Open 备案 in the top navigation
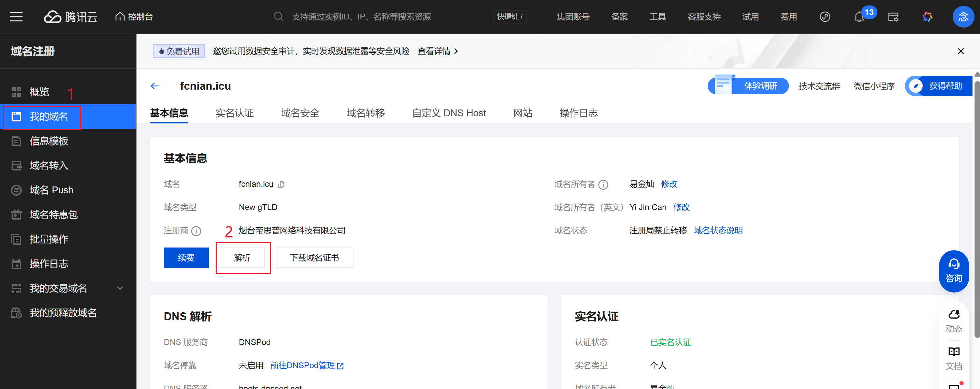Viewport: 980px width, 389px height. (619, 16)
